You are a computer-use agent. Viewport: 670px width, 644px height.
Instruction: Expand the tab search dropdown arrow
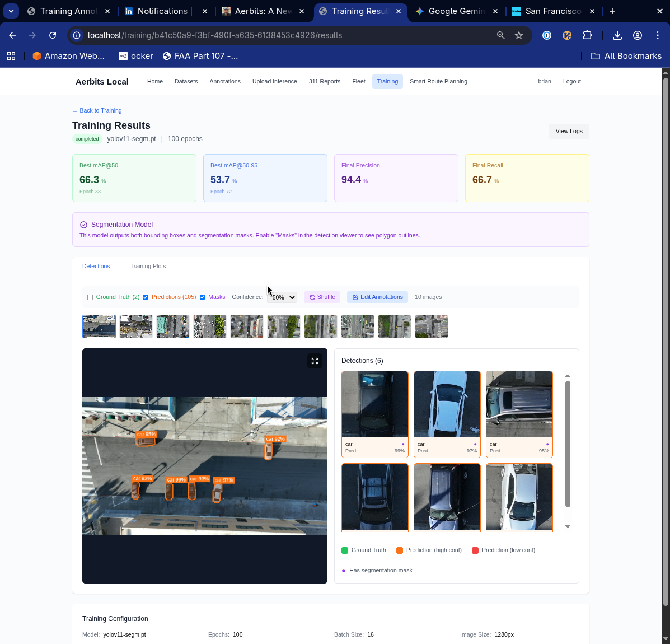pos(11,11)
